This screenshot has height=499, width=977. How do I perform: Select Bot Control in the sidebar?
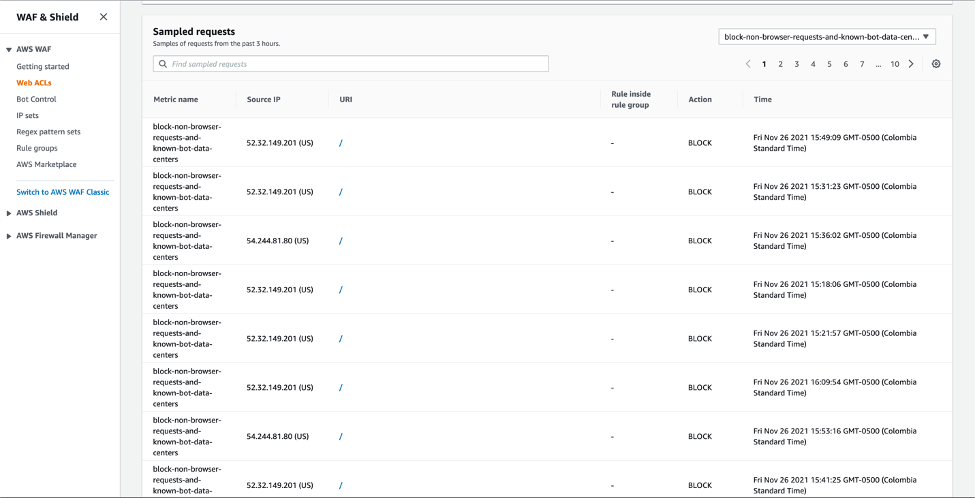[x=36, y=99]
